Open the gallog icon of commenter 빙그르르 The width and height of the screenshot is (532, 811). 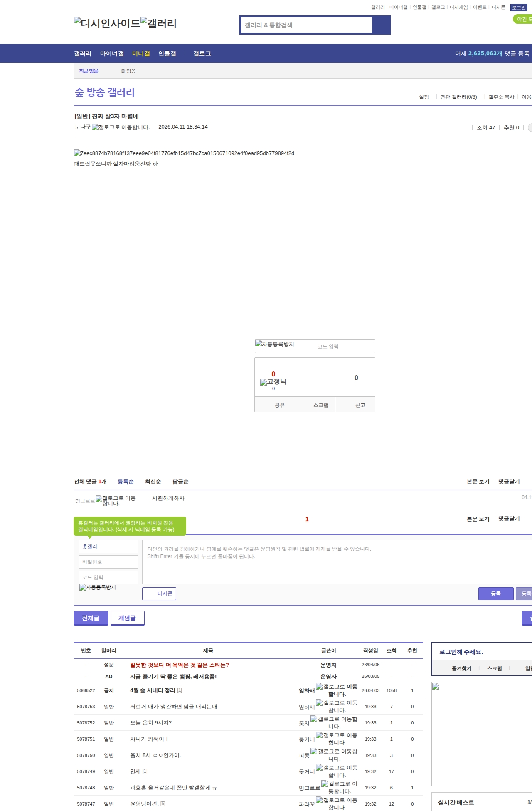click(x=116, y=500)
